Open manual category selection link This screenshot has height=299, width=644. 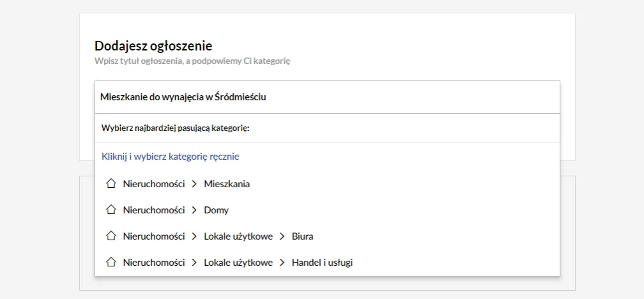coord(170,156)
